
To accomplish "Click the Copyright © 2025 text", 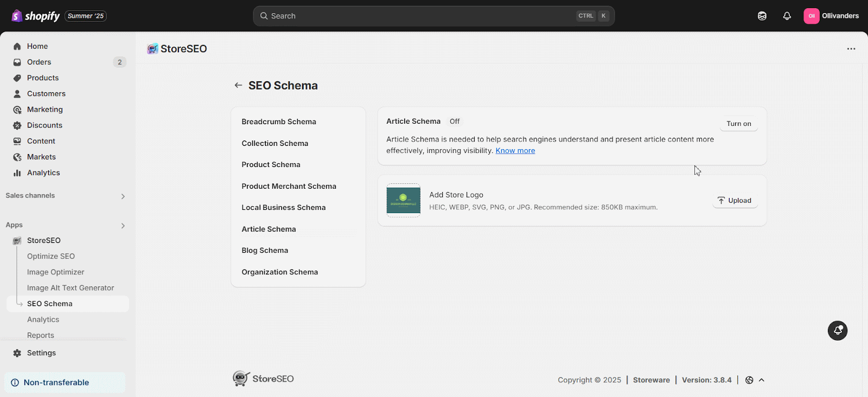I will coord(589,380).
